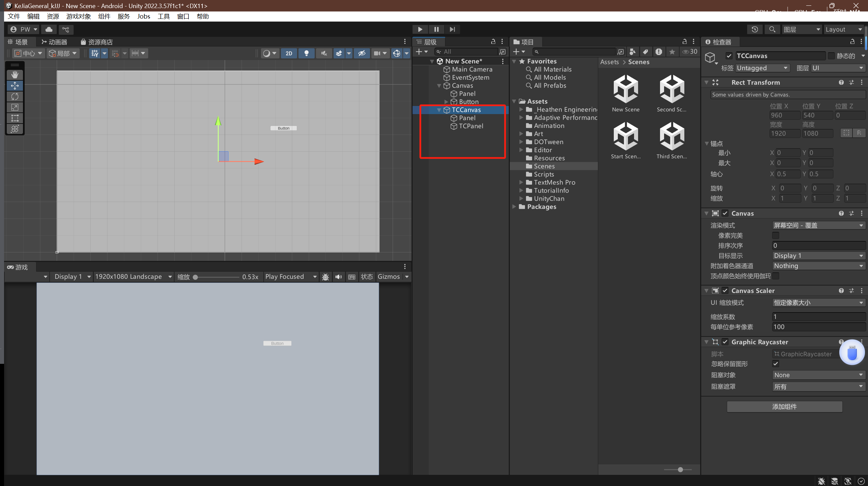Image resolution: width=868 pixels, height=486 pixels.
Task: Select the Hand tool in scene toolbar
Action: point(15,75)
